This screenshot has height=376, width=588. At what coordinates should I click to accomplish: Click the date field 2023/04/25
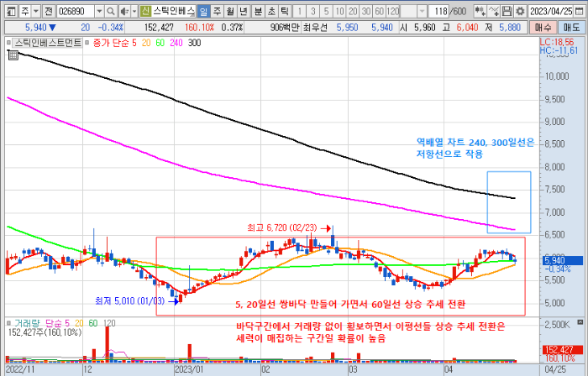(x=551, y=12)
